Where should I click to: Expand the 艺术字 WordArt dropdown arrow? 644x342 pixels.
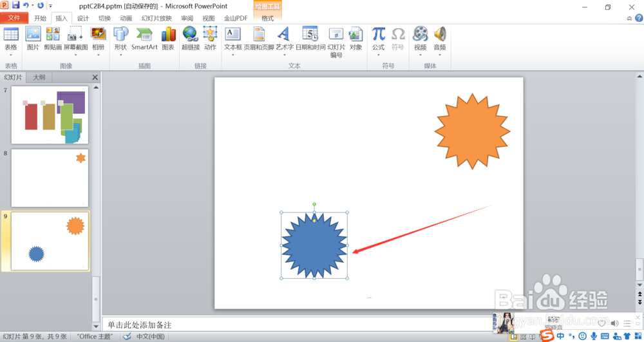click(284, 55)
